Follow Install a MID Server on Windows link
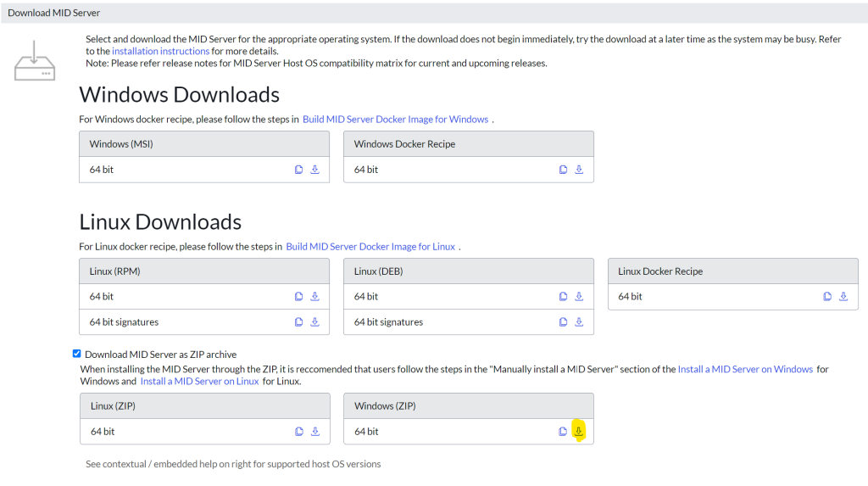This screenshot has height=486, width=868. [745, 369]
